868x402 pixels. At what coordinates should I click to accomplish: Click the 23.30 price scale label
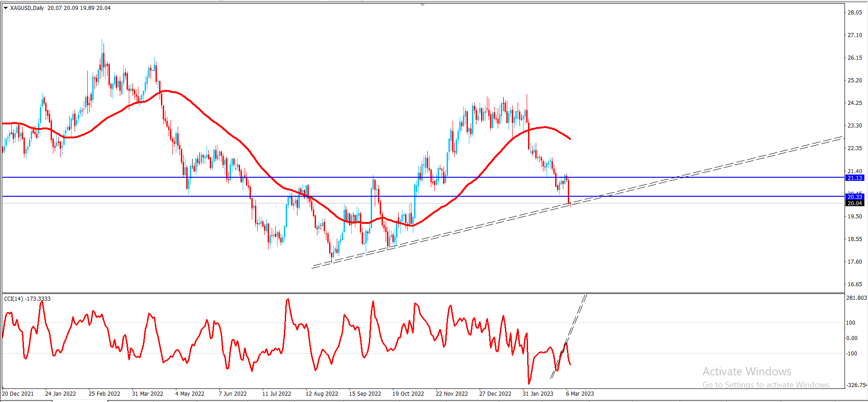(x=854, y=126)
